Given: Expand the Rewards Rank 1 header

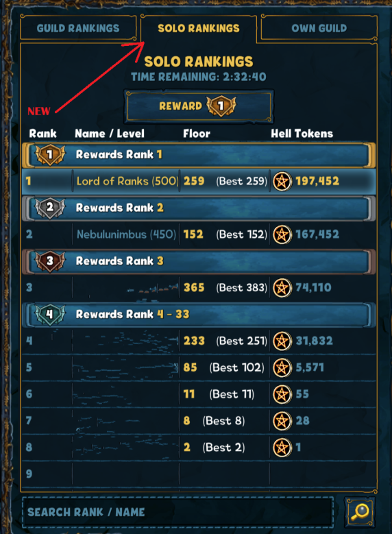Looking at the screenshot, I should (199, 155).
